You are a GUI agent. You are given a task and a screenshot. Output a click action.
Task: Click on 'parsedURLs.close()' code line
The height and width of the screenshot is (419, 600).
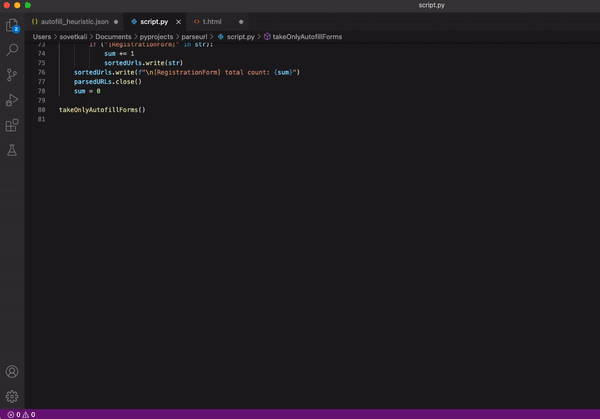click(108, 82)
